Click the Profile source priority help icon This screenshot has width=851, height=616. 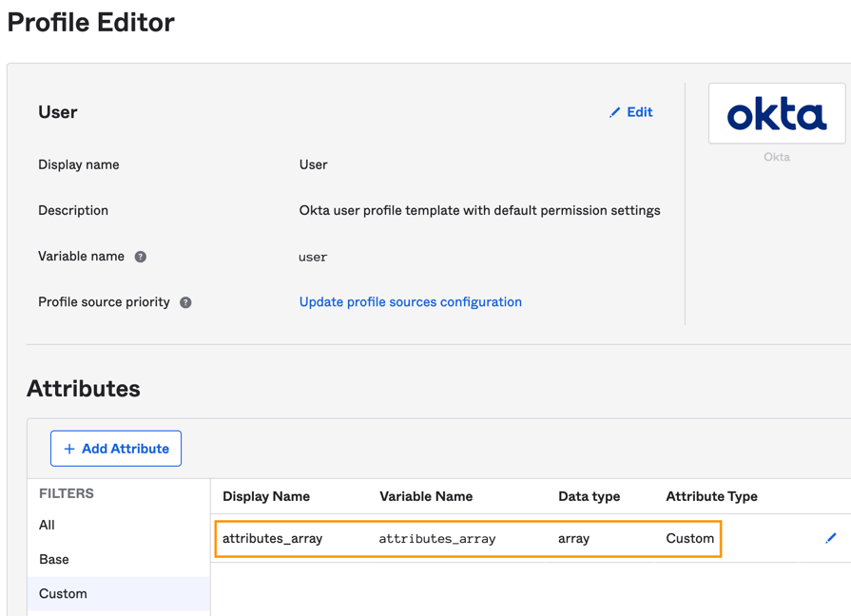[x=185, y=302]
